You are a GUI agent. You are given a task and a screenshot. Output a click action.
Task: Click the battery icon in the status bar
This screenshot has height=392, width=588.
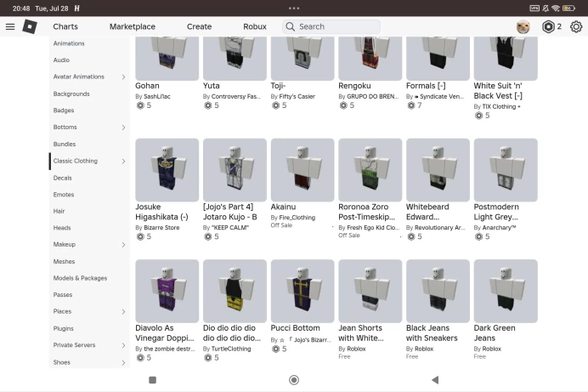[568, 9]
